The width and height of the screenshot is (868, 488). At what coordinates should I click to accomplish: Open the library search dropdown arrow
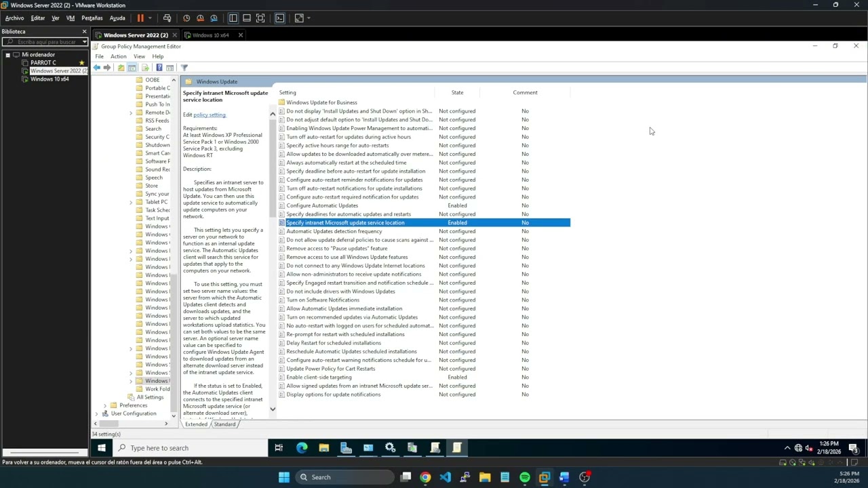(84, 42)
